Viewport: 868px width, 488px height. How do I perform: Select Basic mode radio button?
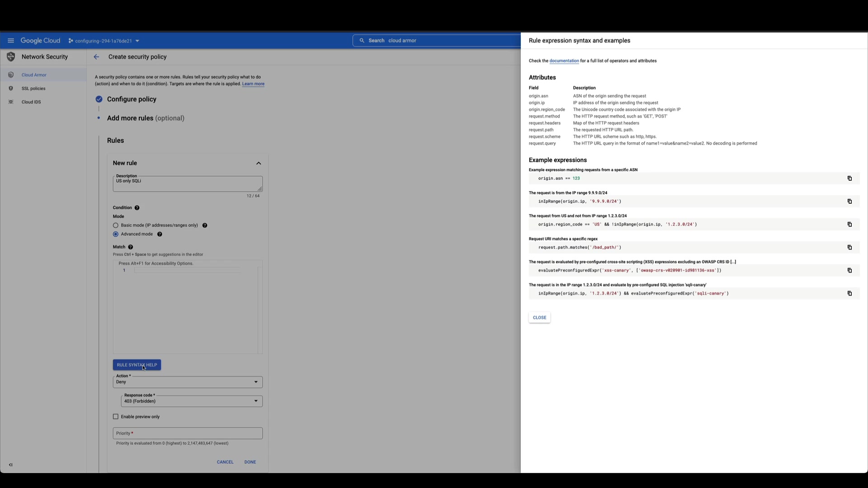pyautogui.click(x=116, y=225)
